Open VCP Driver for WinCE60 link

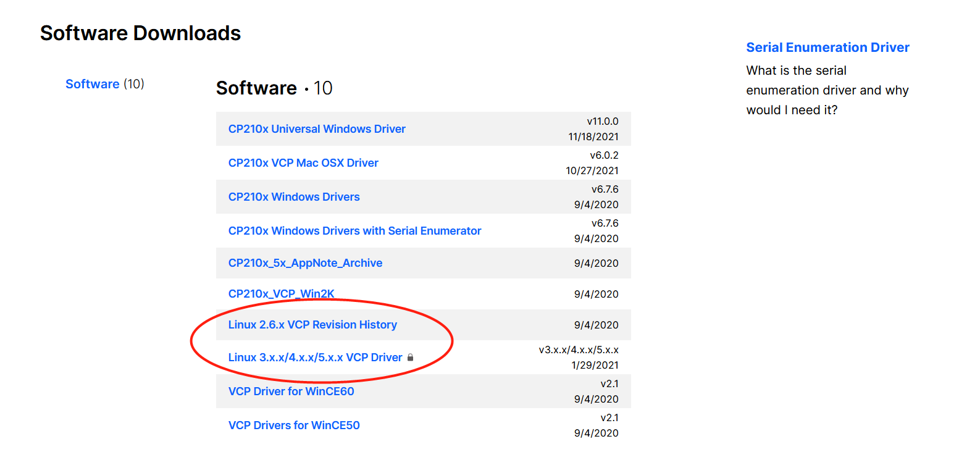coord(291,391)
